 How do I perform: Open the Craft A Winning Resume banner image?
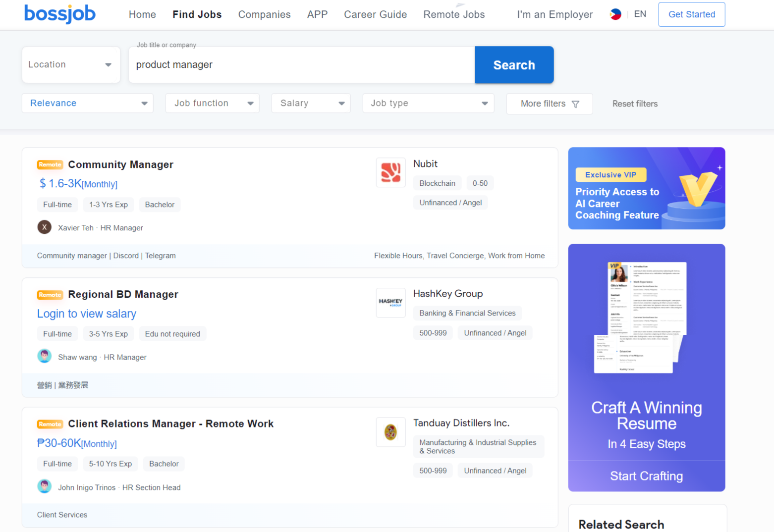pos(647,368)
